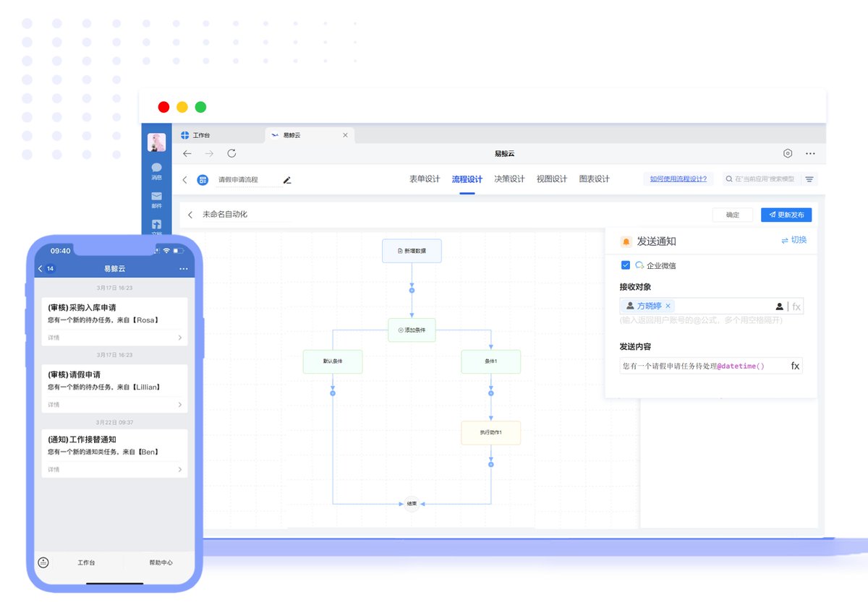Tap the 帮助中心 item in phone bottom bar

point(161,562)
